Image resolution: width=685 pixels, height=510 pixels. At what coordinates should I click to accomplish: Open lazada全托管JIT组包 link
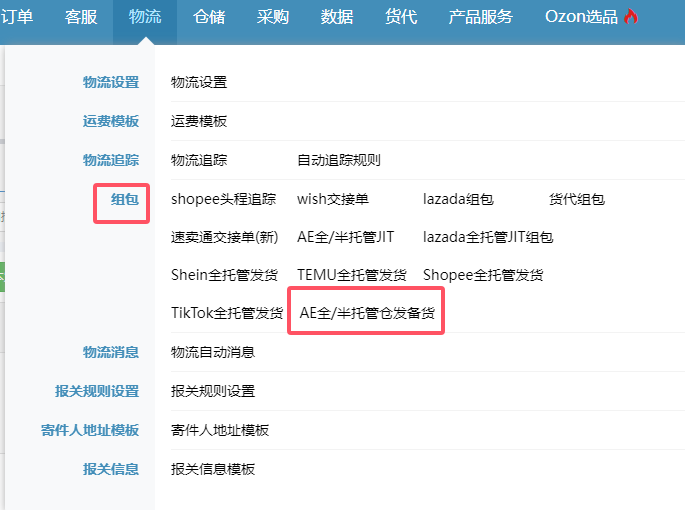click(488, 237)
